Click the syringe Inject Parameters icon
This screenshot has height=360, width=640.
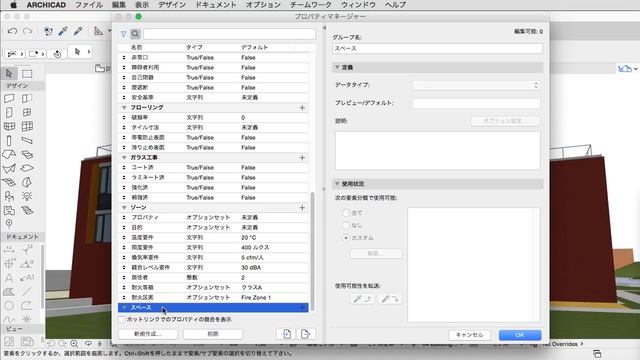(78, 31)
